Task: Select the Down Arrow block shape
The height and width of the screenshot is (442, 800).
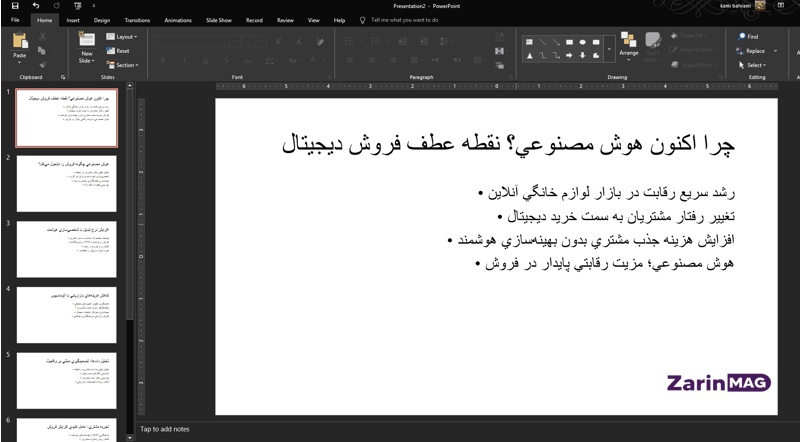Action: tap(582, 56)
